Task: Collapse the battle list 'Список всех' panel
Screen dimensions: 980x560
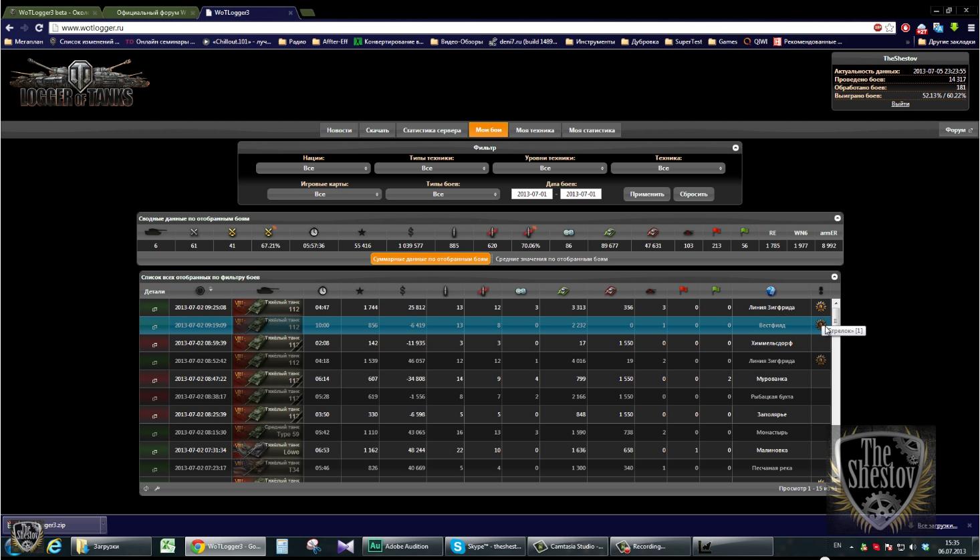Action: [x=834, y=277]
